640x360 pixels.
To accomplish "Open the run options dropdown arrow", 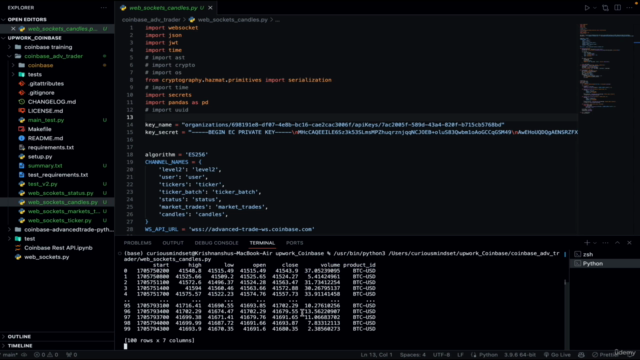I will [595, 8].
